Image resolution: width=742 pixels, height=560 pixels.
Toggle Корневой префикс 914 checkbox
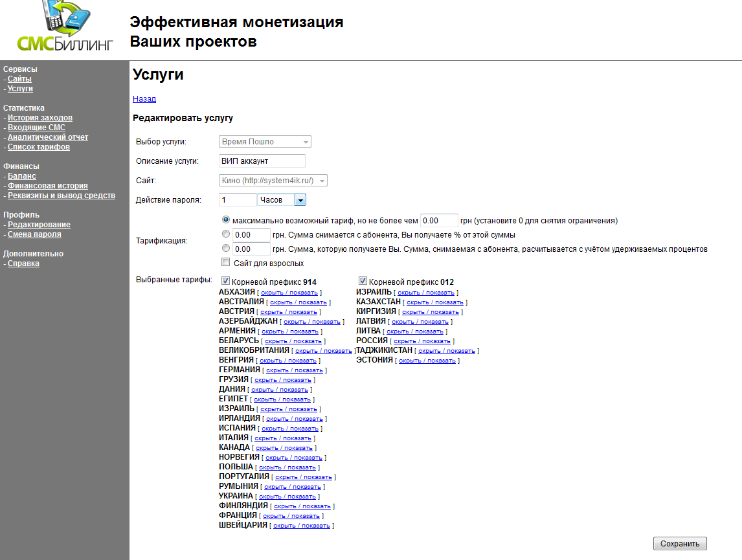(226, 281)
